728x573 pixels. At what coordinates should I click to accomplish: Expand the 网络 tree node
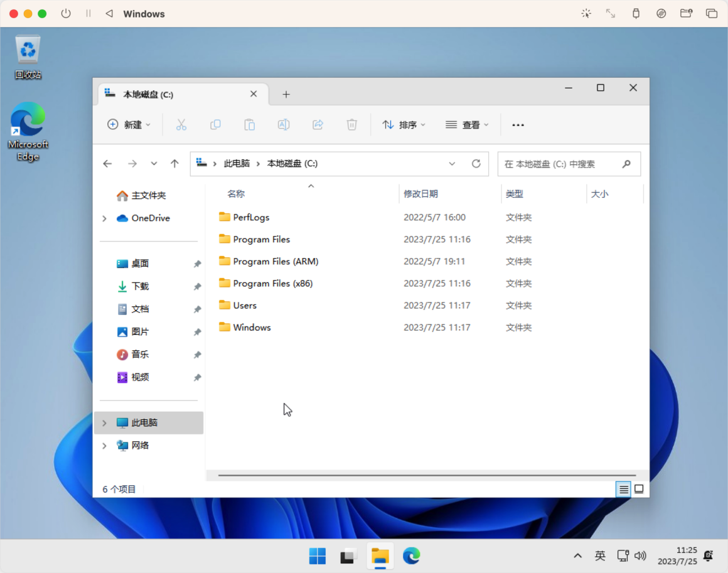104,446
